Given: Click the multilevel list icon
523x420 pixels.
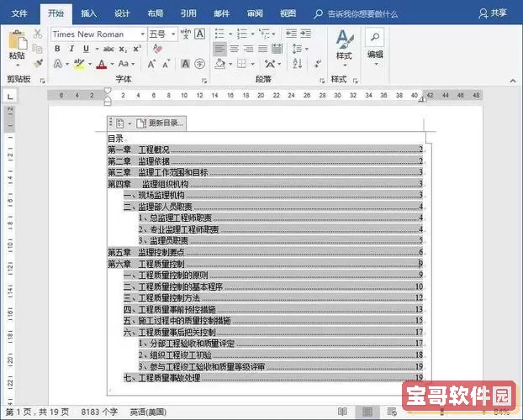Looking at the screenshot, I should click(265, 34).
